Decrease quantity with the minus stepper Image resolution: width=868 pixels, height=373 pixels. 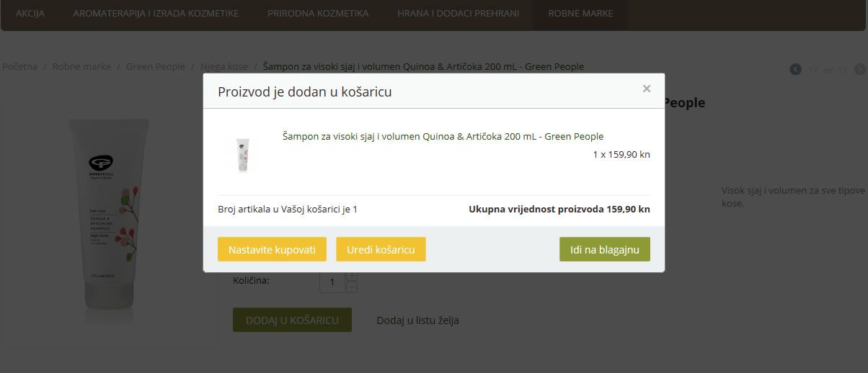click(x=352, y=287)
